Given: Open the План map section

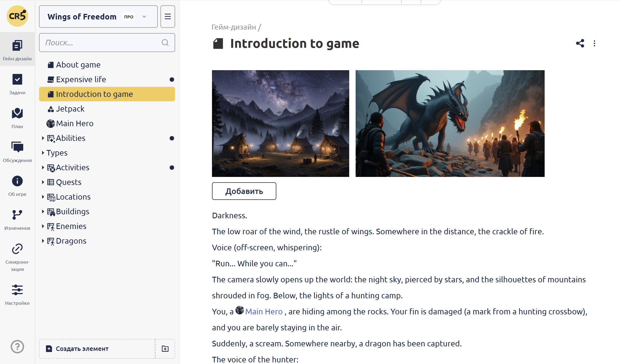Looking at the screenshot, I should click(x=17, y=113).
